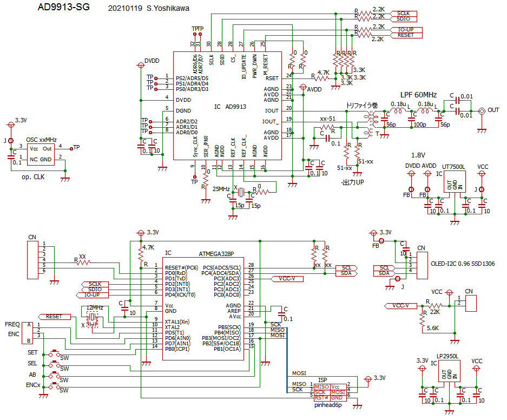Click the LPF 60MHz label

(418, 94)
